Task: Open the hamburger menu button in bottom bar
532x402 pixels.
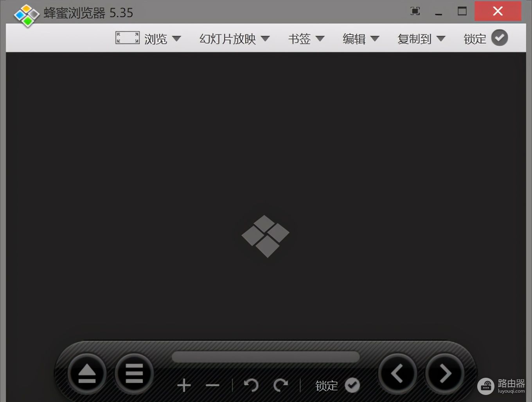Action: click(134, 373)
